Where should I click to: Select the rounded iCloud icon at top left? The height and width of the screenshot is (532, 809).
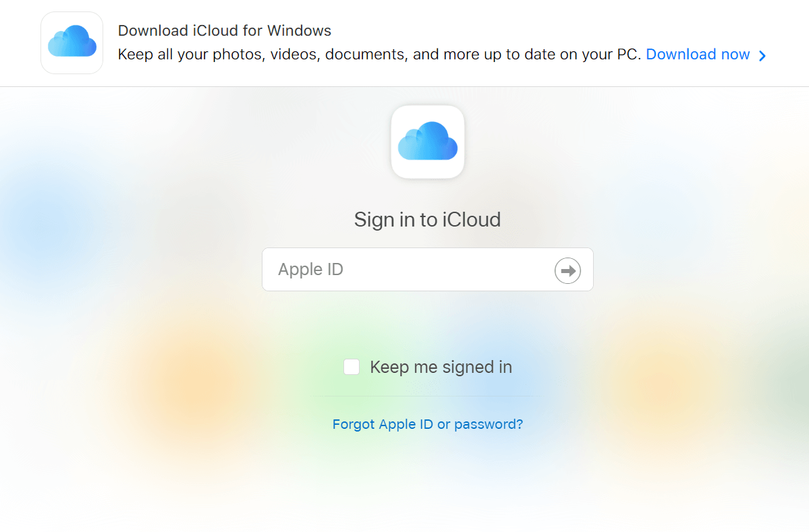[x=71, y=42]
